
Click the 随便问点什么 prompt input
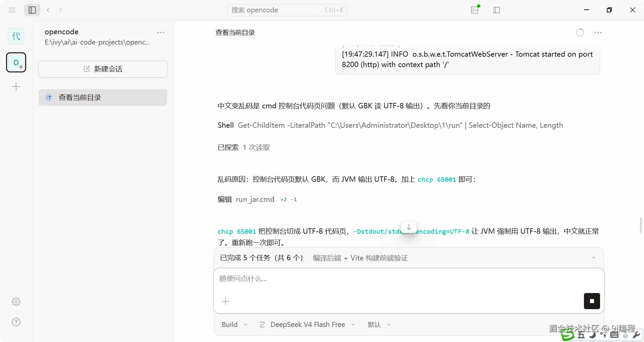tap(409, 279)
